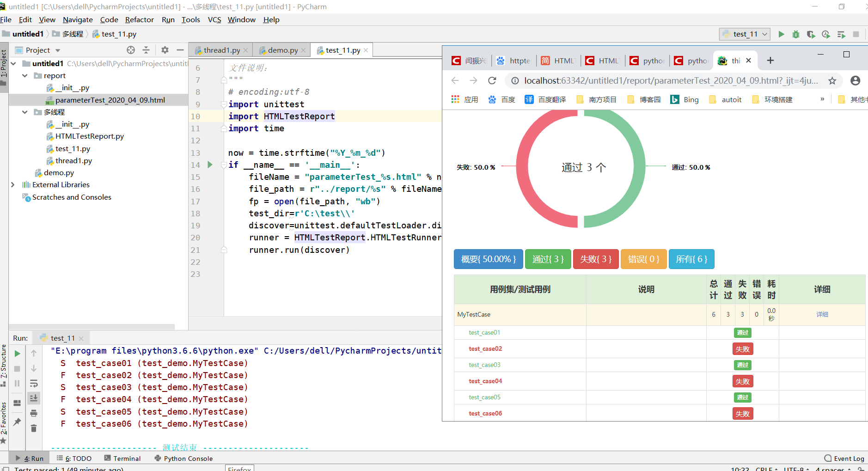Switch to the httpte browser tab
The image size is (868, 471).
(x=514, y=61)
